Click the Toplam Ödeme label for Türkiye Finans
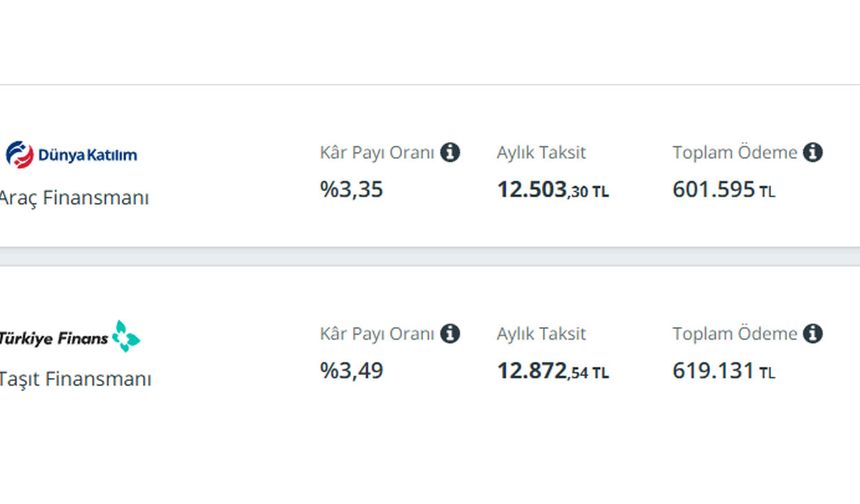 (735, 333)
